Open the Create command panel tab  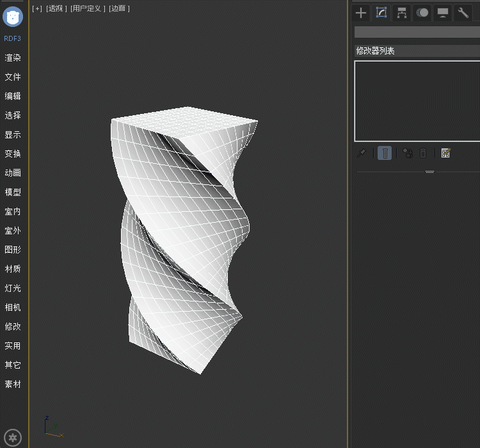click(x=361, y=13)
